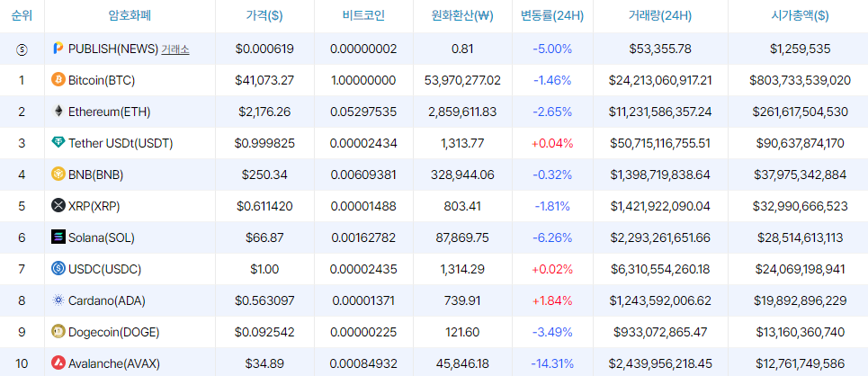The width and height of the screenshot is (868, 376).
Task: Click the Solana logo icon
Action: [58, 237]
